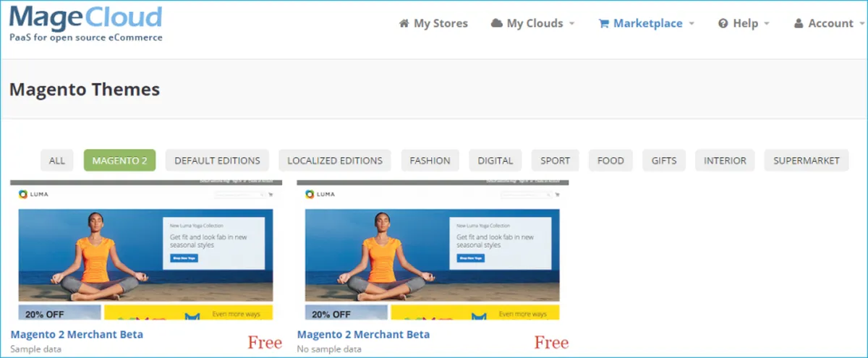This screenshot has width=868, height=358.
Task: Click the Free price of the Sample data theme
Action: pyautogui.click(x=265, y=342)
